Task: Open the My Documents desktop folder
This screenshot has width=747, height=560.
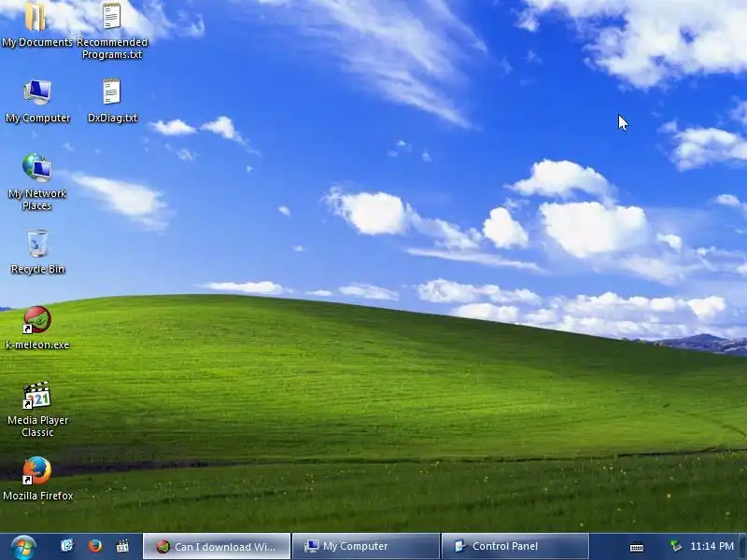Action: [x=36, y=24]
